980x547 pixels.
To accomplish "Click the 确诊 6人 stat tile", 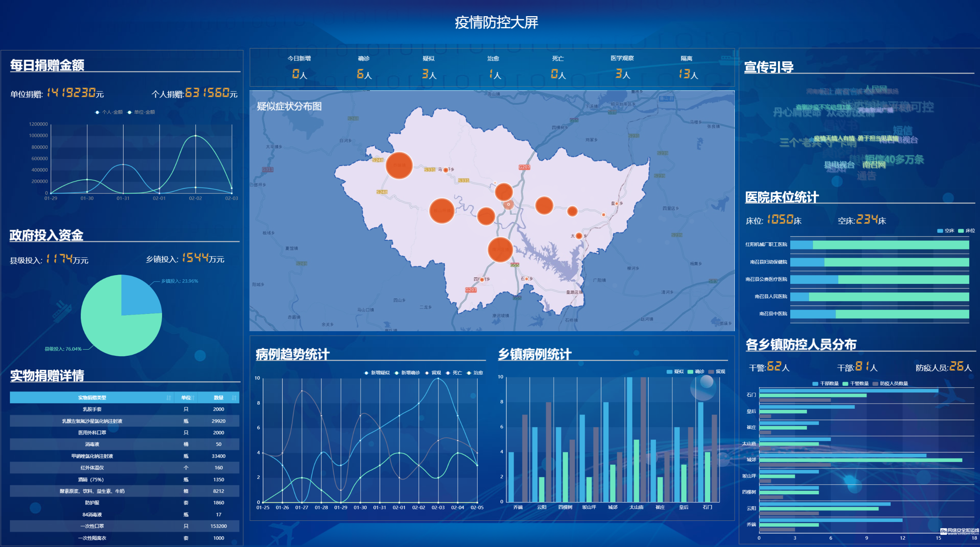I will point(364,67).
